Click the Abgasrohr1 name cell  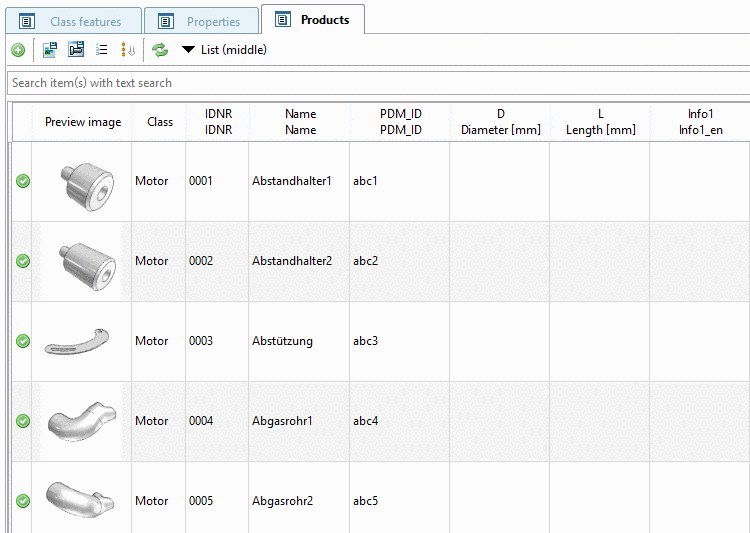tap(299, 421)
